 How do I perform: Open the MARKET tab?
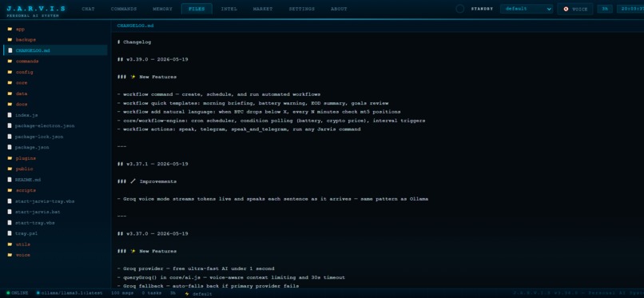262,9
